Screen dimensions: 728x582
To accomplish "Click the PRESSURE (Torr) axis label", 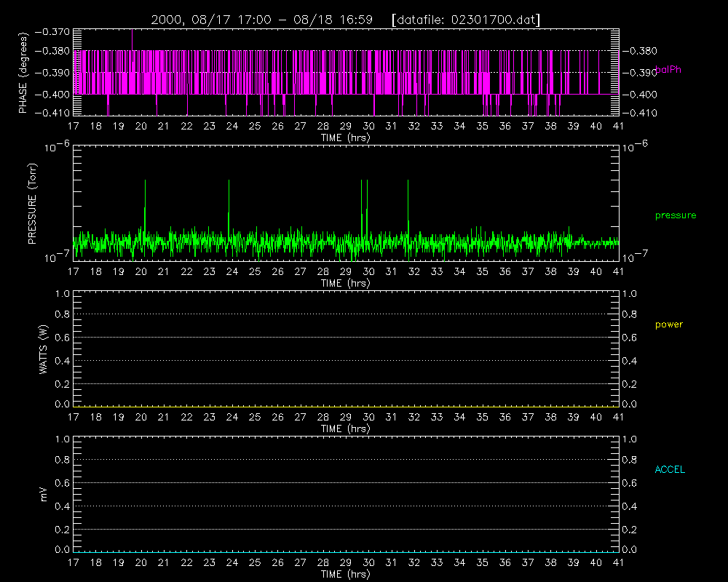I will [32, 203].
